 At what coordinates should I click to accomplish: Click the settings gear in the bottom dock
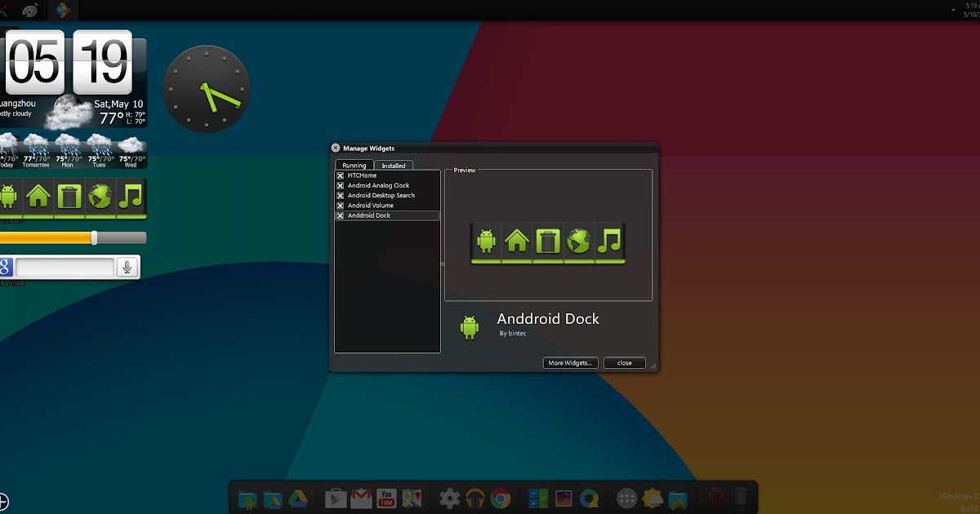point(450,498)
